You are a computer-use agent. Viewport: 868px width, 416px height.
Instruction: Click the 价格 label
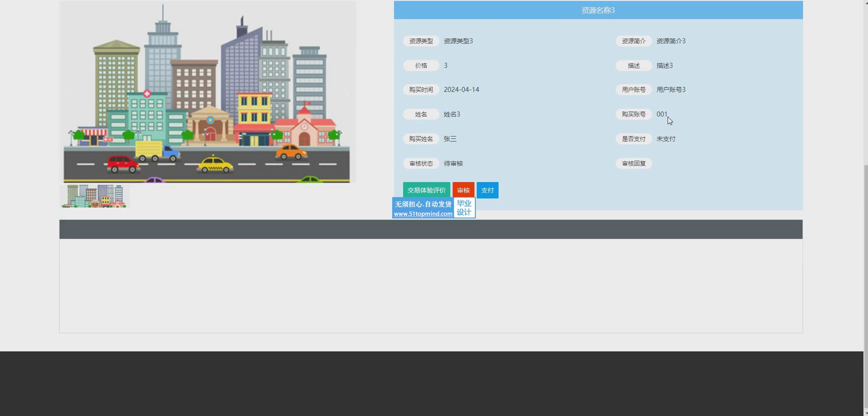tap(421, 65)
